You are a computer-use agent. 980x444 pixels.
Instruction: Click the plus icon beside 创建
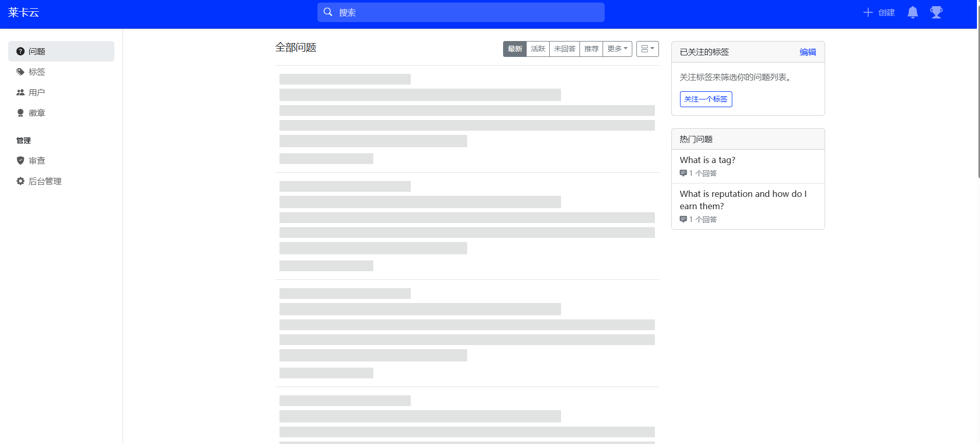tap(868, 12)
